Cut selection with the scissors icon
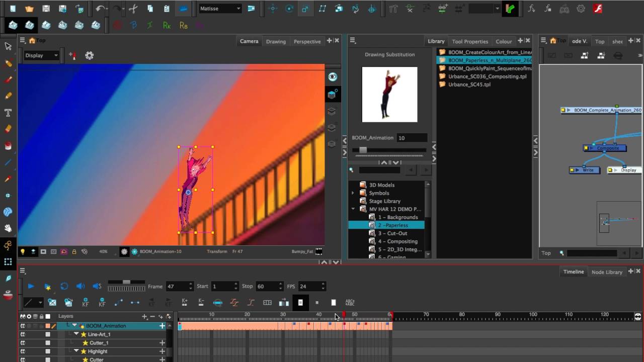Viewport: 644px width, 362px height. click(x=133, y=9)
